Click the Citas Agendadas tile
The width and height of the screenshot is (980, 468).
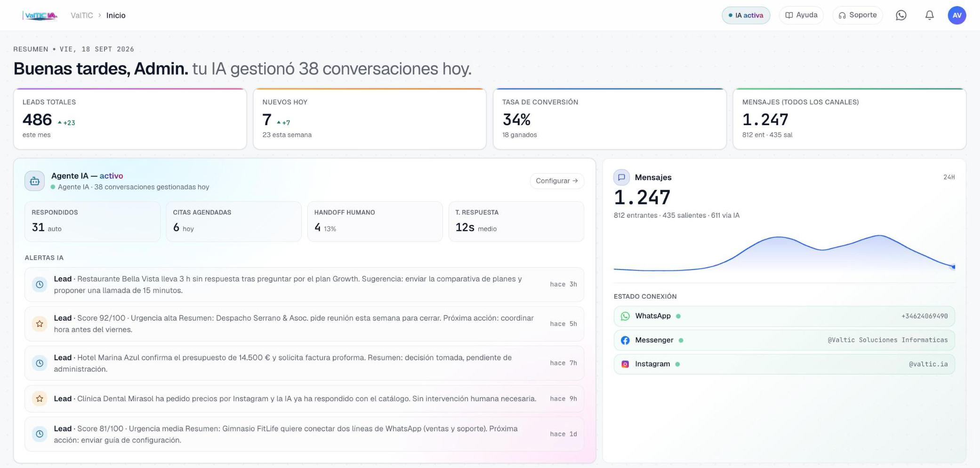(233, 222)
